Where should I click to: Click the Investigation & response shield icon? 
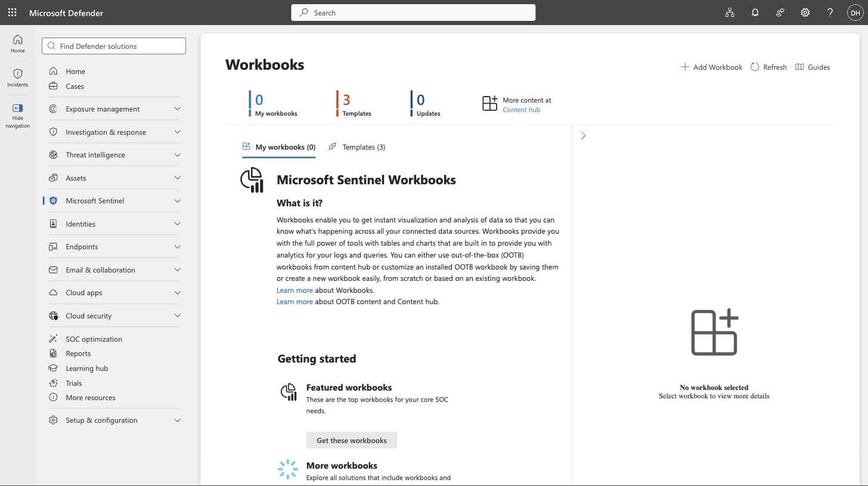pos(53,132)
